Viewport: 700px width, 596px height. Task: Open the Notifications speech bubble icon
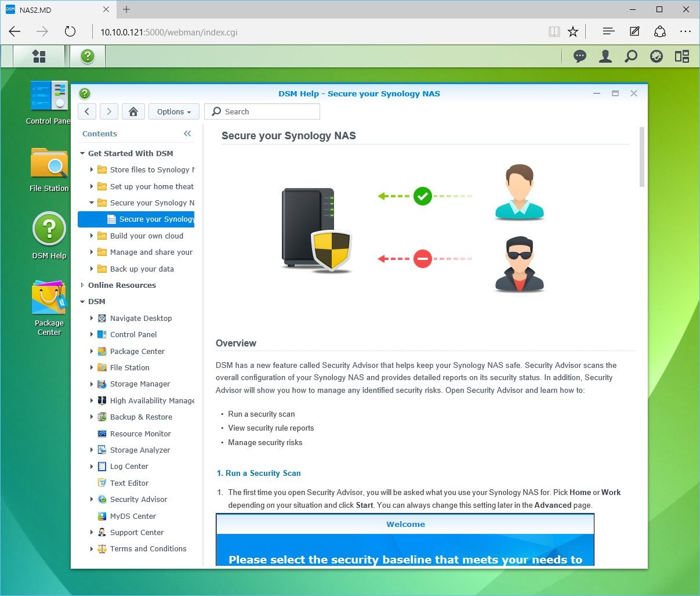click(x=579, y=56)
